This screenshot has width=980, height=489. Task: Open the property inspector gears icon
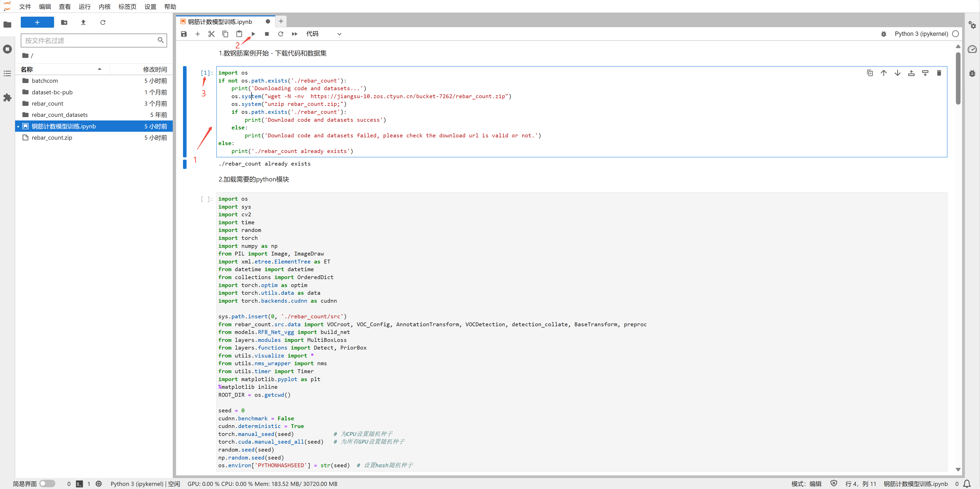(972, 25)
